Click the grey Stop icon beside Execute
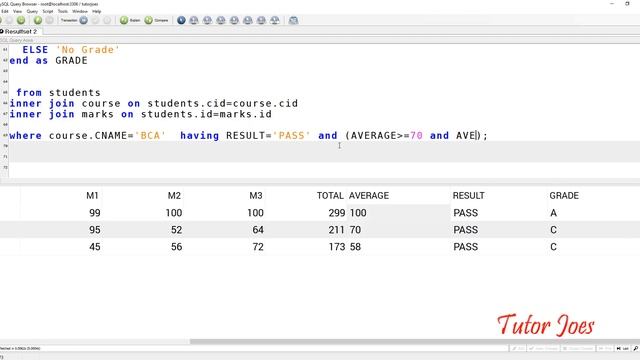 (49, 20)
